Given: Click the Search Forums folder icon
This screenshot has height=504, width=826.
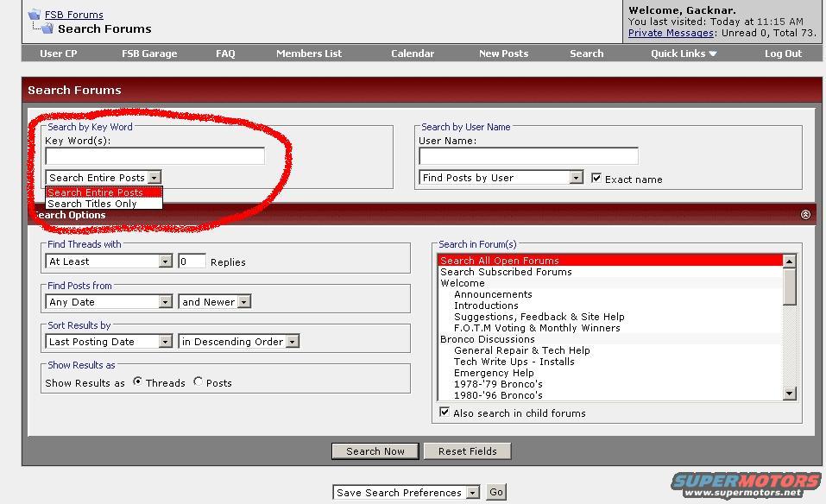Looking at the screenshot, I should 45,29.
